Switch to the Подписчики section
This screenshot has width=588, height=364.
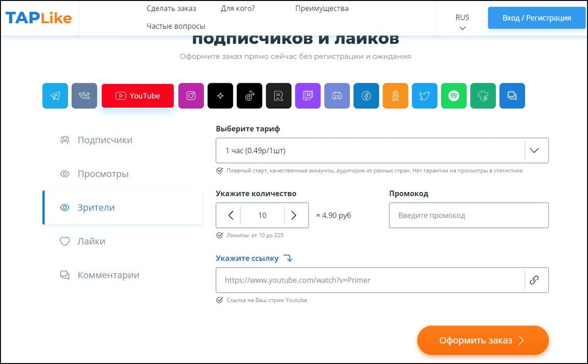coord(104,140)
